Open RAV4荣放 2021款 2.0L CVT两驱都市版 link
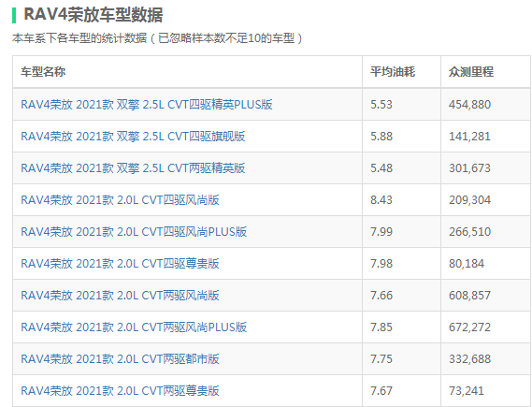 click(120, 359)
